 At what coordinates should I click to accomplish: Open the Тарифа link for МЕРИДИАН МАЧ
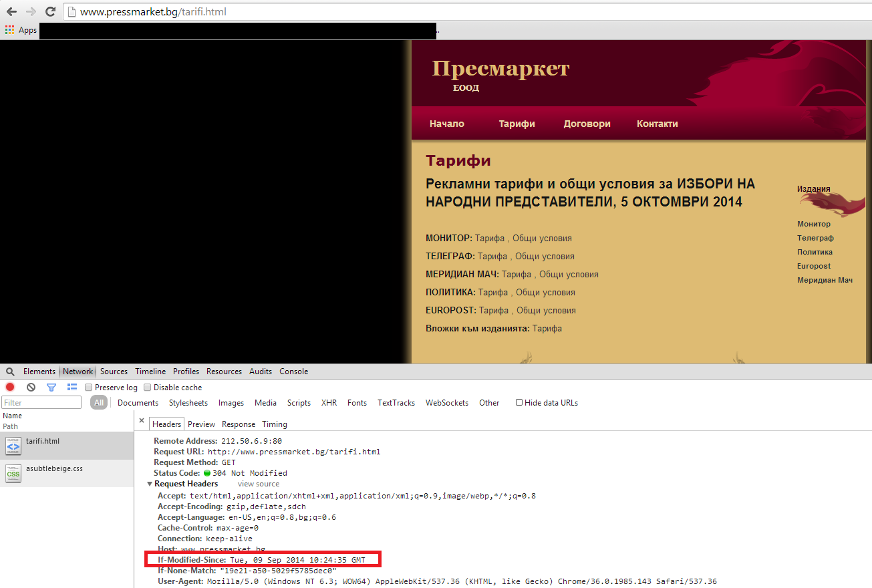coord(517,274)
